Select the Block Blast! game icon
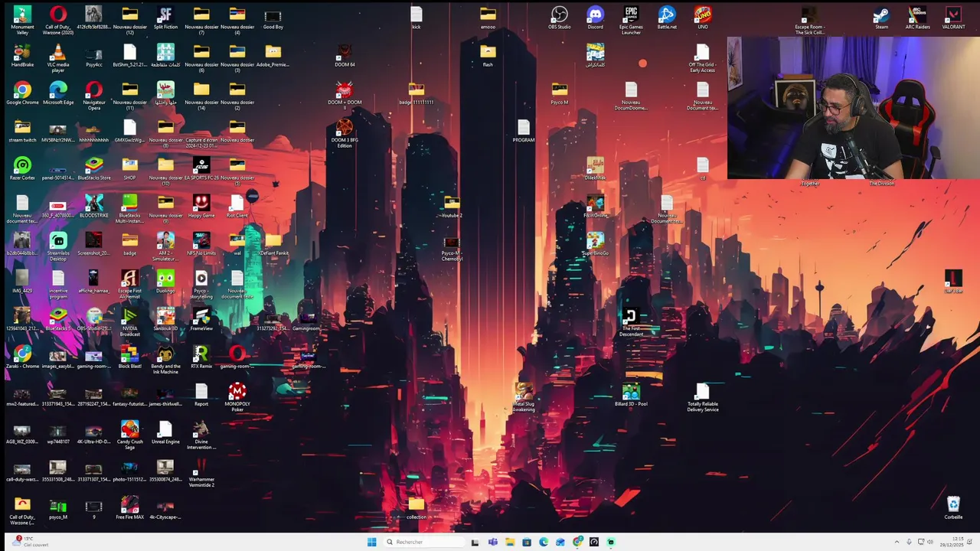980x551 pixels. [129, 357]
